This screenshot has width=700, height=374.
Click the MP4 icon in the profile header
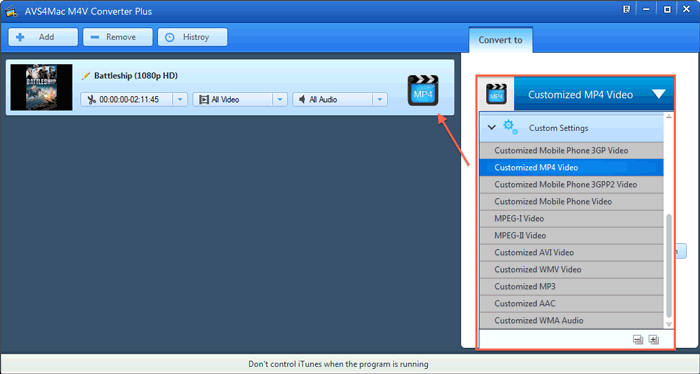click(x=496, y=94)
